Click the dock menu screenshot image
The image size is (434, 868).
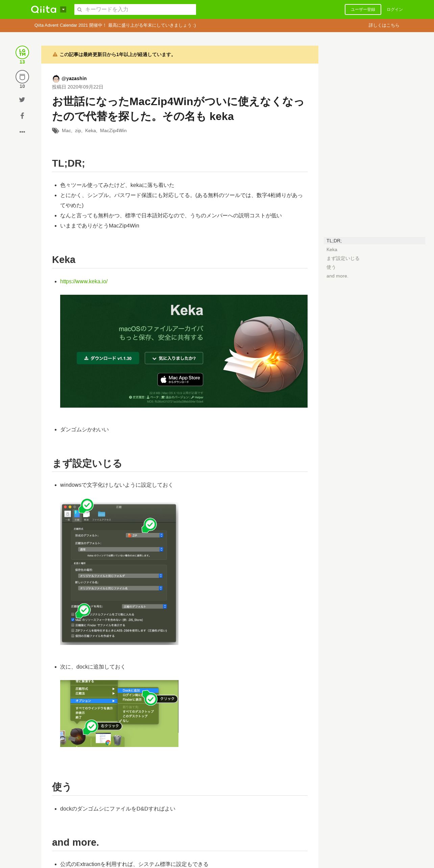(x=119, y=714)
